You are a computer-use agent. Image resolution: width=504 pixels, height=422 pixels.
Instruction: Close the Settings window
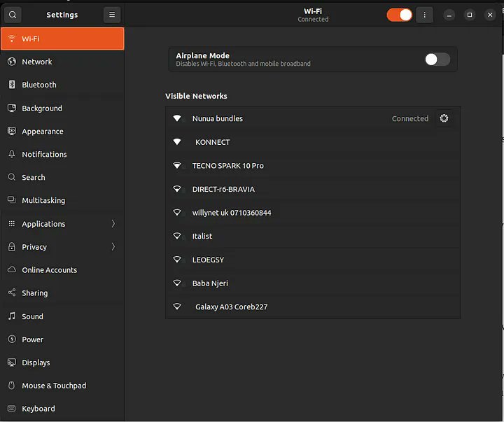490,15
